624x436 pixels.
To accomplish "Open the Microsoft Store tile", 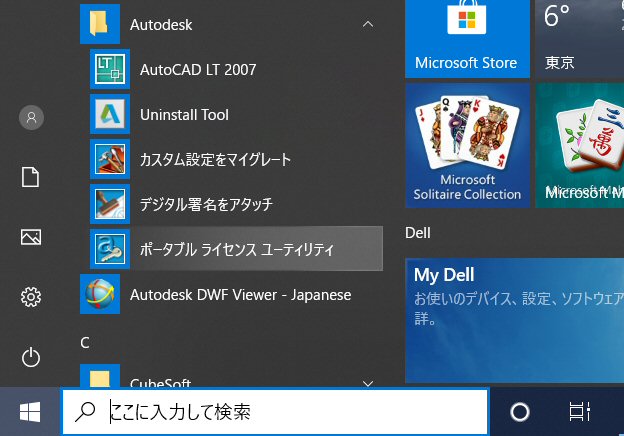I will (468, 39).
